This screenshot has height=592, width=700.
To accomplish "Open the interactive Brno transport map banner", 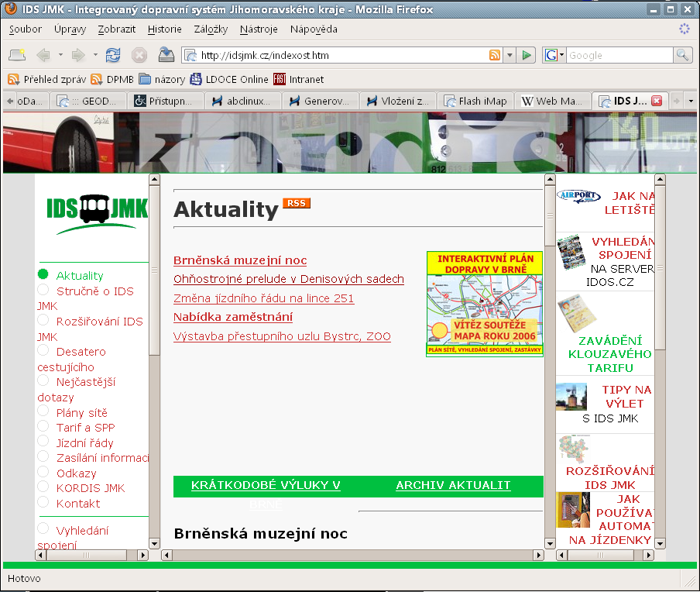I will [x=485, y=304].
